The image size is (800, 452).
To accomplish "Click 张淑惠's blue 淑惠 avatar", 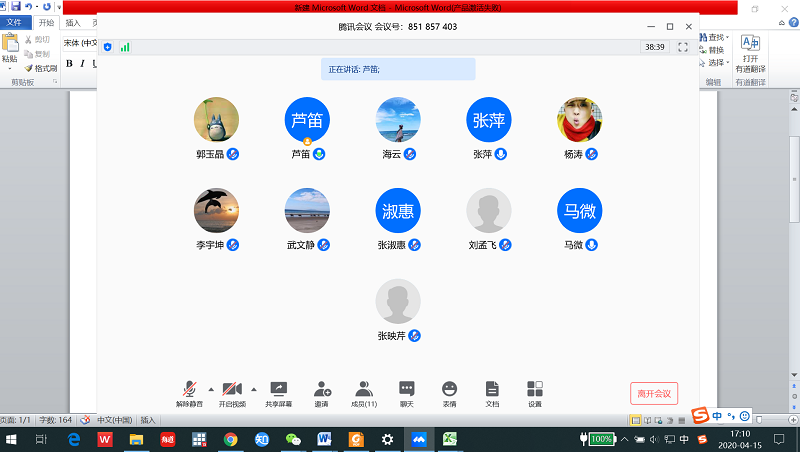I will [x=398, y=211].
